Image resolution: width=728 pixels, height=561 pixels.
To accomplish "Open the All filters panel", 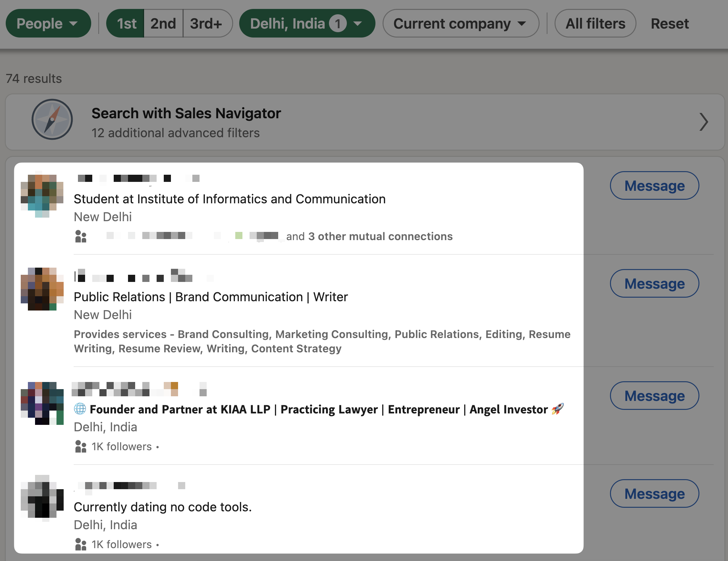I will (595, 24).
